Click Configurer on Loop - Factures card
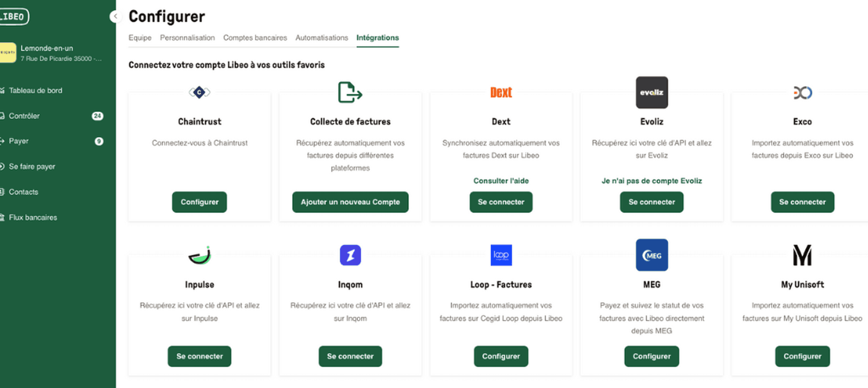The height and width of the screenshot is (388, 868). (501, 356)
